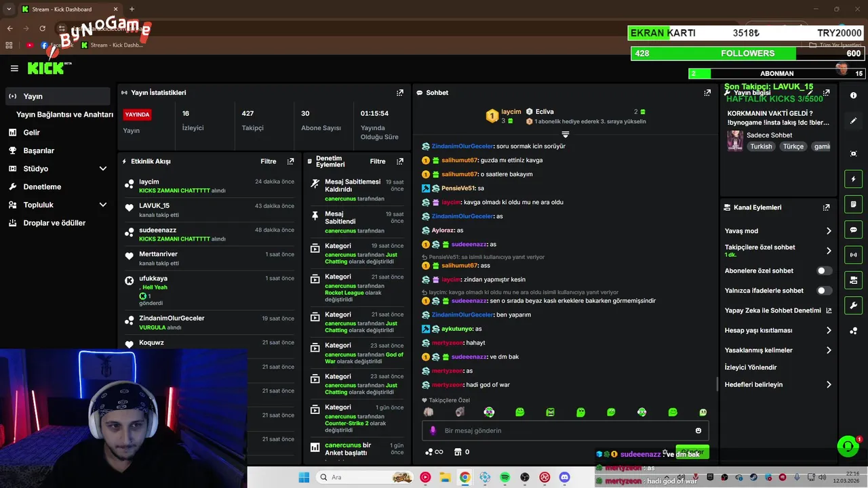Click the notes page icon in right sidebar
This screenshot has height=488, width=868.
[854, 204]
